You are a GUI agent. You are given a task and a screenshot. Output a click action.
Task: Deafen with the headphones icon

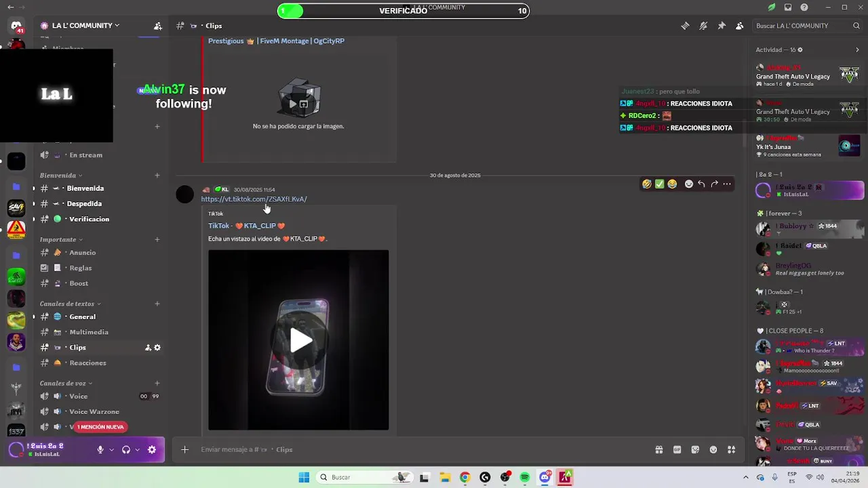pyautogui.click(x=126, y=449)
